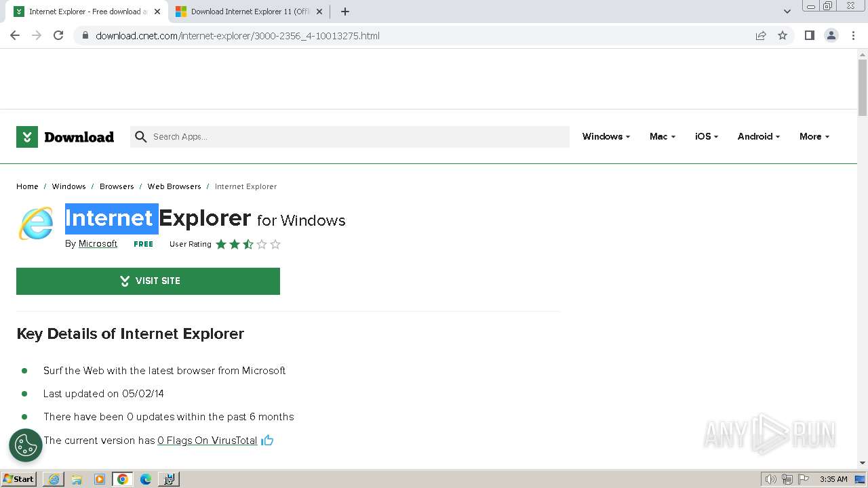Open a new tab with plus button

345,12
